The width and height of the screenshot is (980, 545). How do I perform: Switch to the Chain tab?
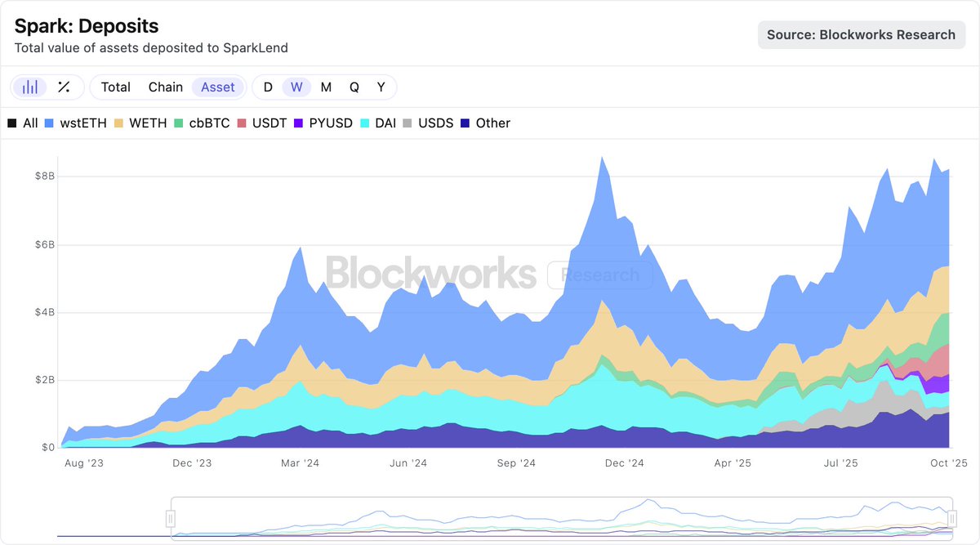click(x=166, y=86)
